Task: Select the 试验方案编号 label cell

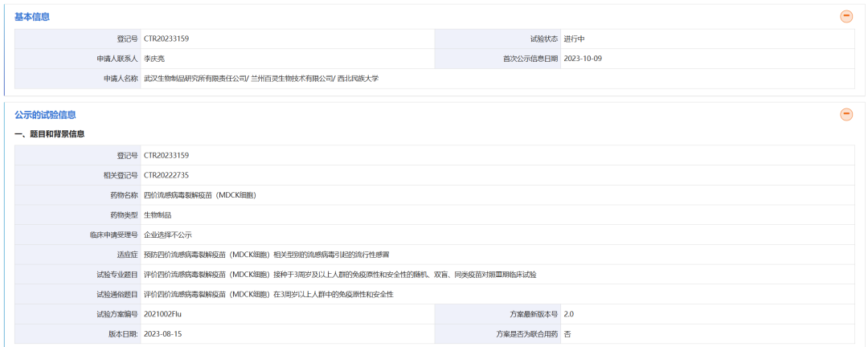Action: coord(77,314)
